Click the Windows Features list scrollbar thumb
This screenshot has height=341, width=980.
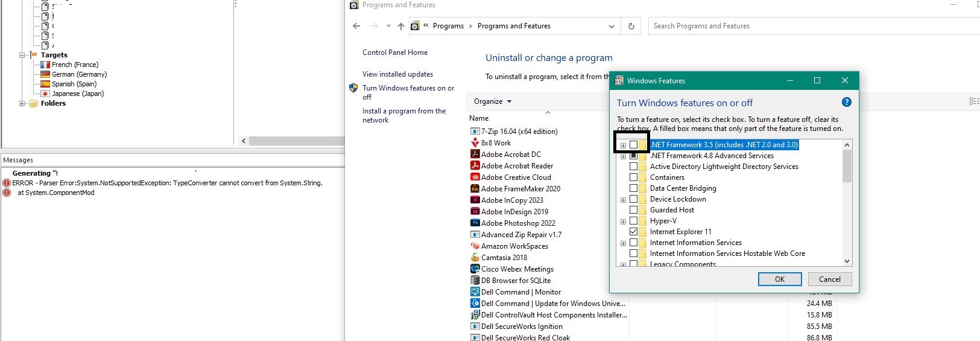pyautogui.click(x=847, y=166)
